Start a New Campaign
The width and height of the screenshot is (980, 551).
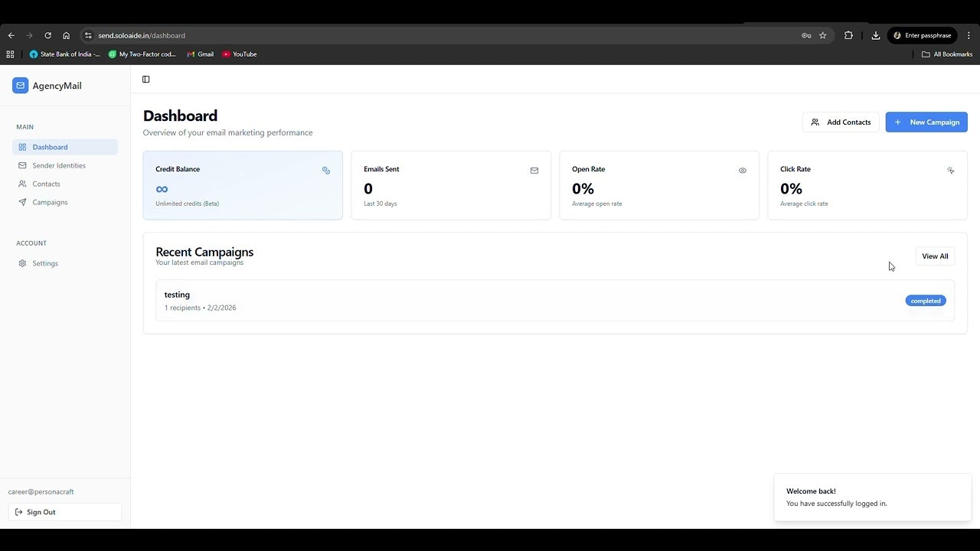tap(926, 122)
